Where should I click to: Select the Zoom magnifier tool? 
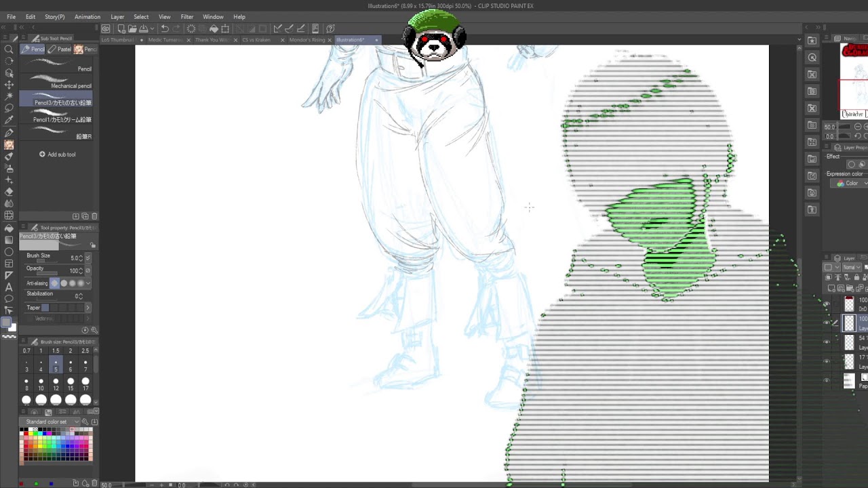click(9, 49)
